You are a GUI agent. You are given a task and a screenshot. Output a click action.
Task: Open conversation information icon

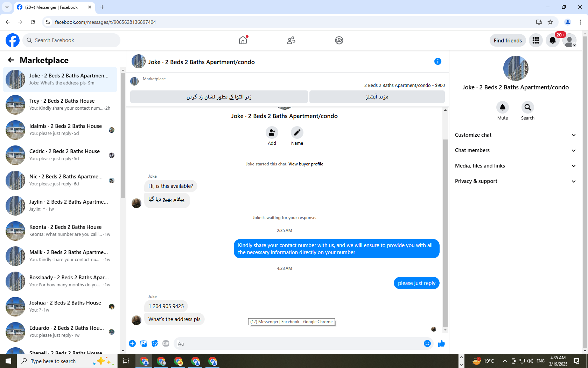click(x=438, y=61)
